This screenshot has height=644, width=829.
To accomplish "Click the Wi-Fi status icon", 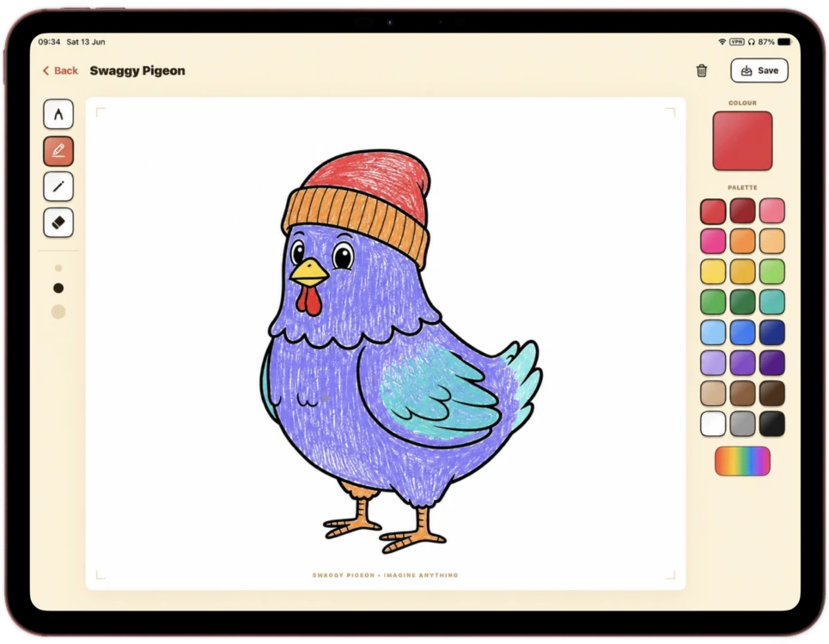I will (x=722, y=42).
